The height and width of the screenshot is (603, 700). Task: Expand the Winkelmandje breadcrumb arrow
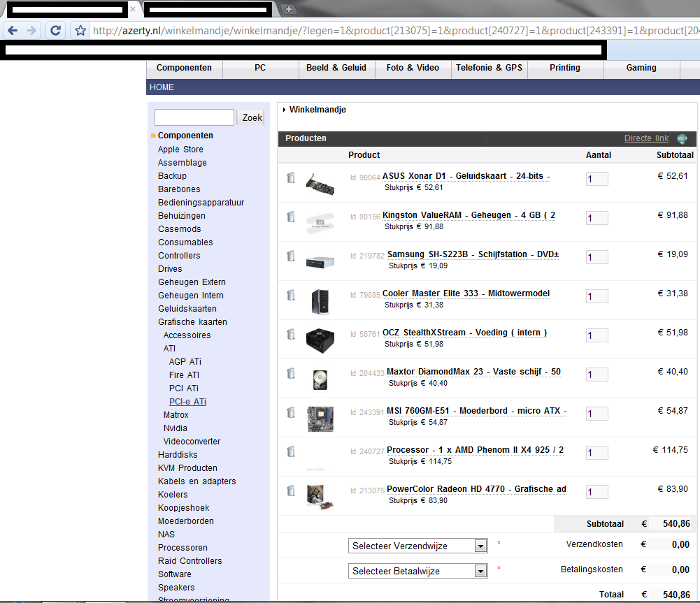(x=284, y=110)
